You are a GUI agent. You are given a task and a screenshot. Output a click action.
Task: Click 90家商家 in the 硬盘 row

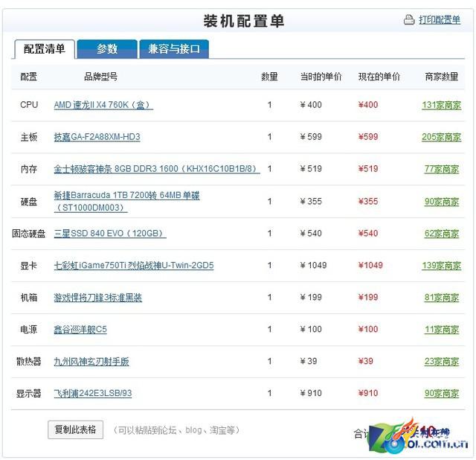[x=442, y=202]
